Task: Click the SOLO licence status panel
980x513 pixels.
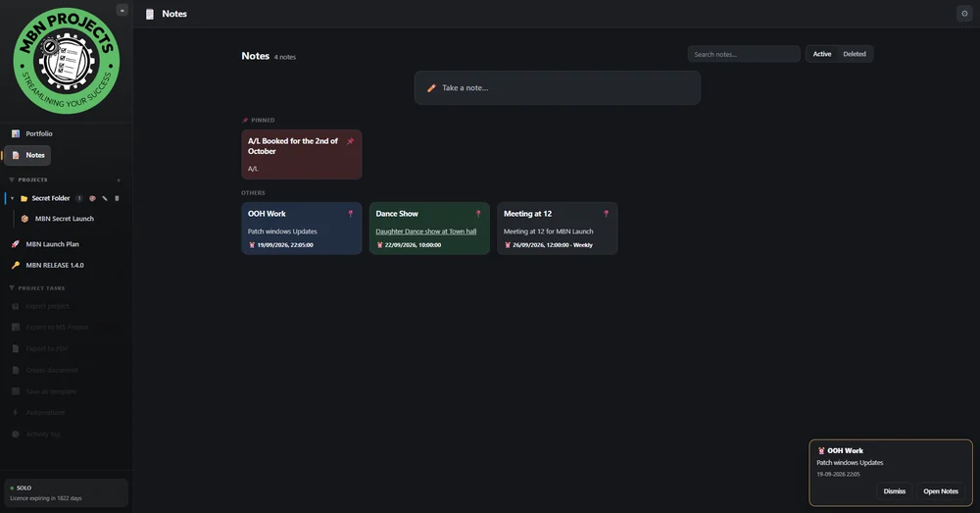Action: tap(66, 493)
